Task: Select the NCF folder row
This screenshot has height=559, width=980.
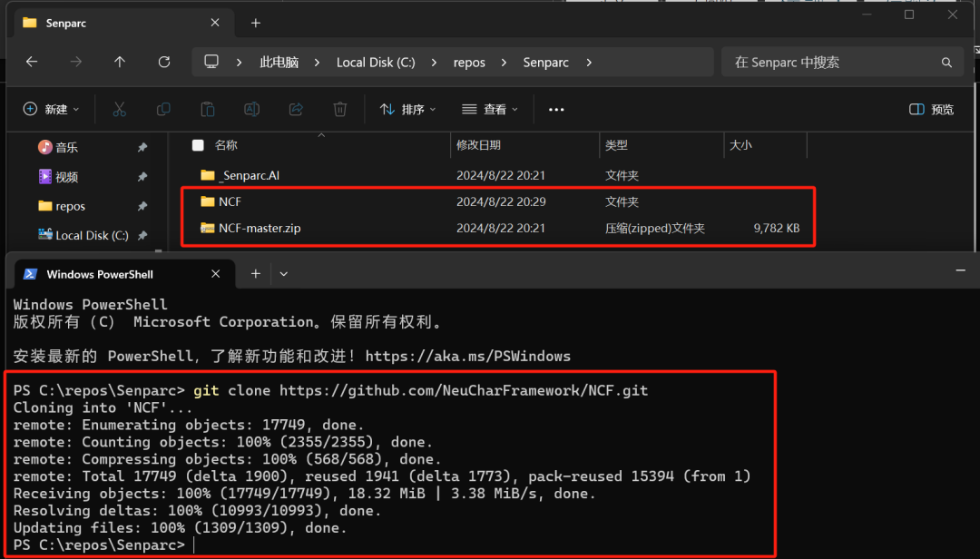Action: tap(498, 201)
